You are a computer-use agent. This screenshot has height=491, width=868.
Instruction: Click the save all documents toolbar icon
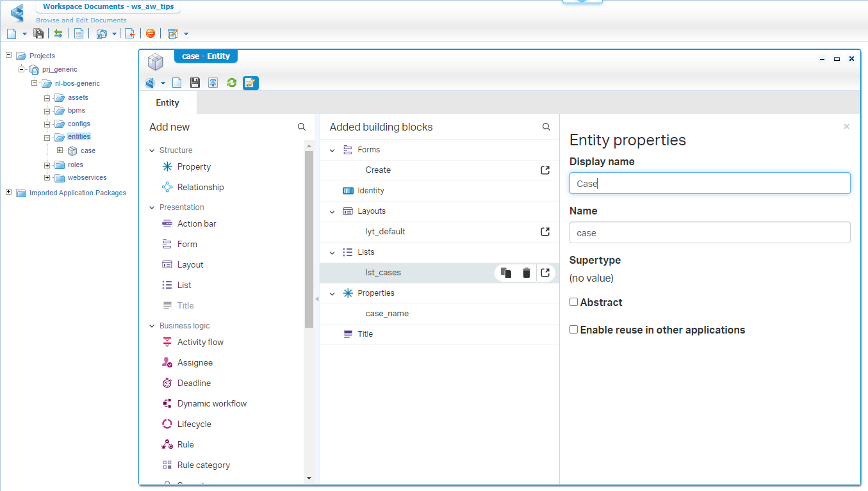point(38,34)
